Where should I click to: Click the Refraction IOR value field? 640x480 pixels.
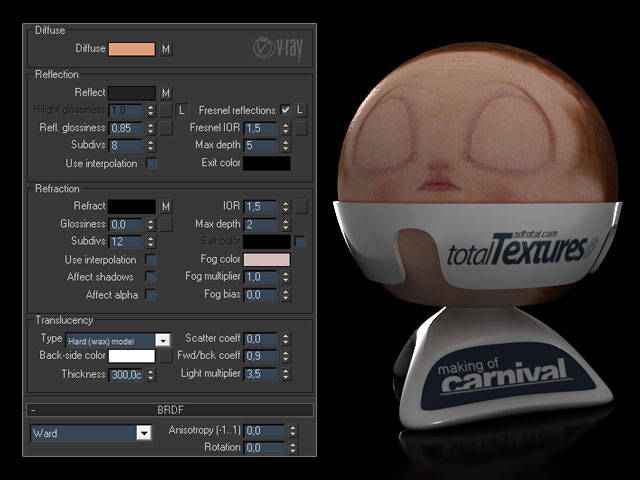(260, 207)
